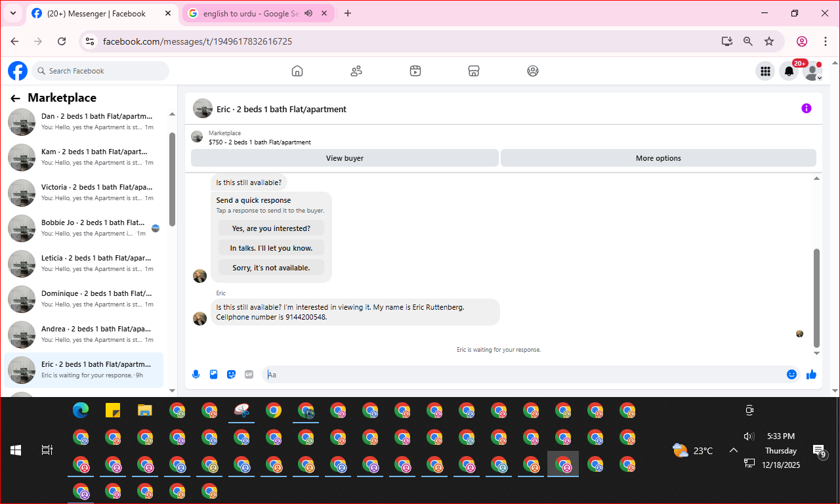840x504 pixels.
Task: Click Eric's avatar in the chat header
Action: pyautogui.click(x=203, y=108)
